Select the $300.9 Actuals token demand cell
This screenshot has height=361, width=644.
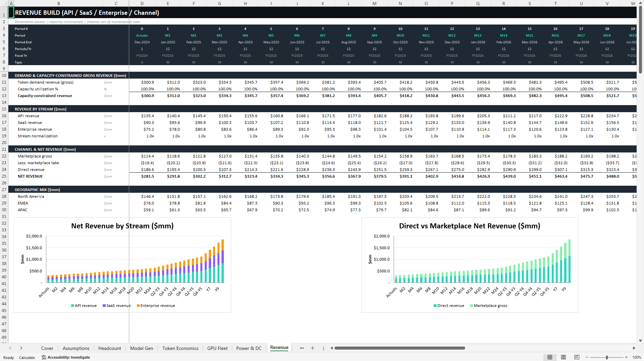(142, 82)
